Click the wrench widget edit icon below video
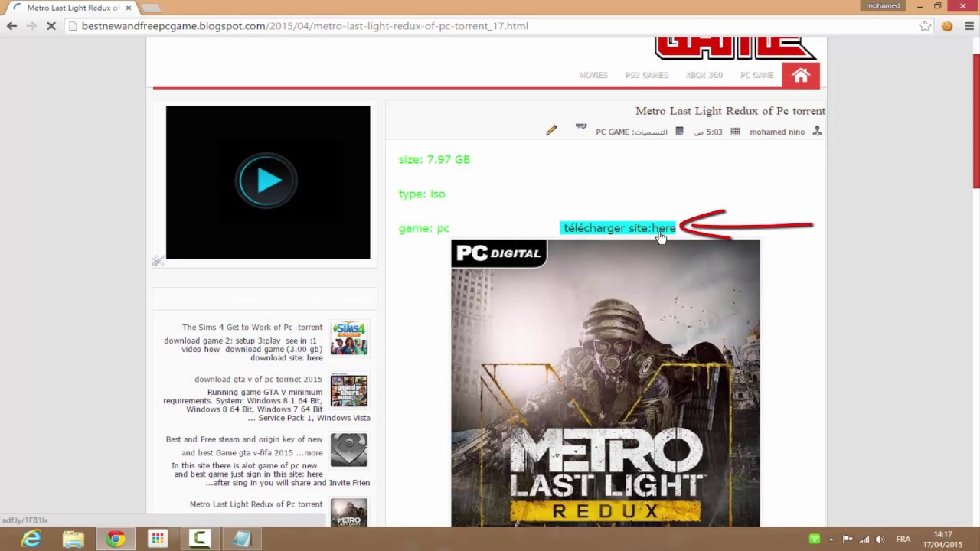Viewport: 980px width, 551px height. click(x=158, y=261)
